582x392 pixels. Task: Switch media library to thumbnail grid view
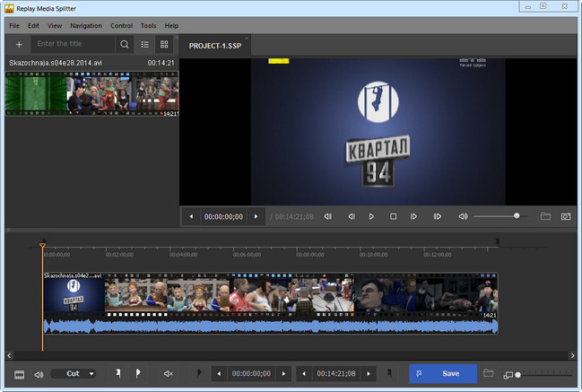[x=164, y=45]
